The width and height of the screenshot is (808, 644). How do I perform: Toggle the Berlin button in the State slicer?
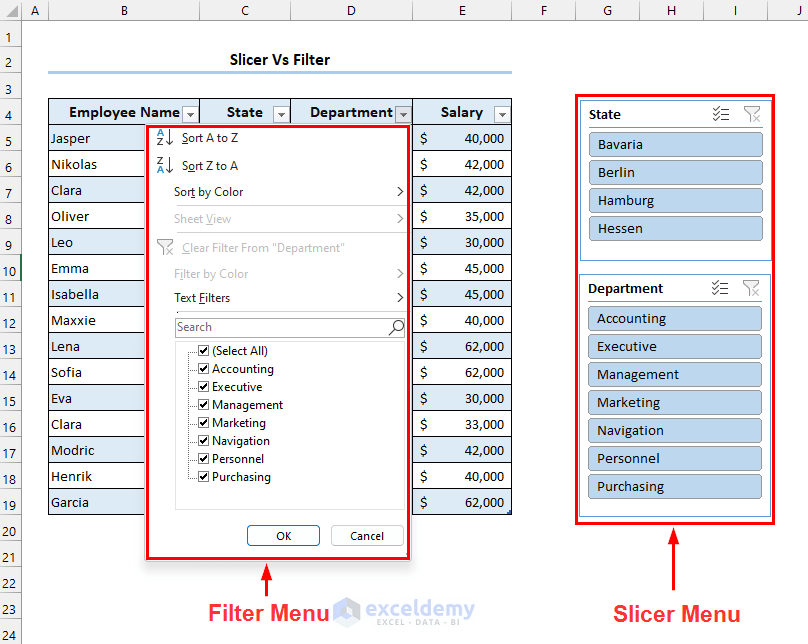(675, 172)
